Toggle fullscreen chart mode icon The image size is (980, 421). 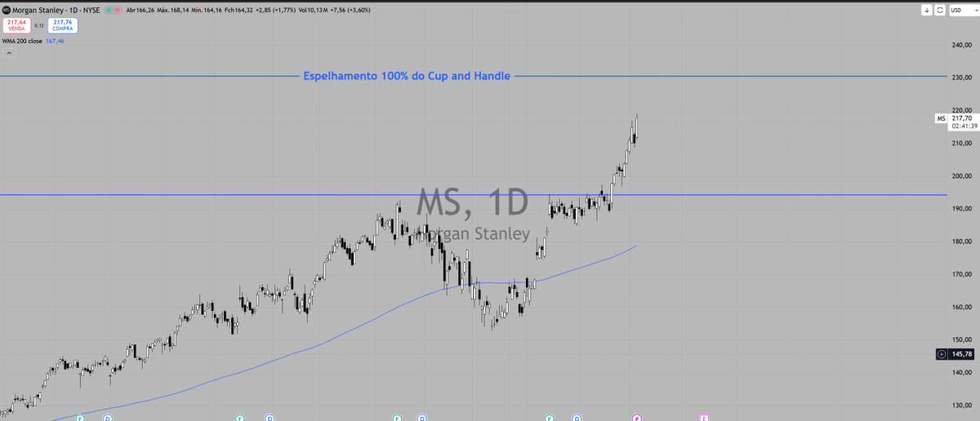[x=940, y=10]
